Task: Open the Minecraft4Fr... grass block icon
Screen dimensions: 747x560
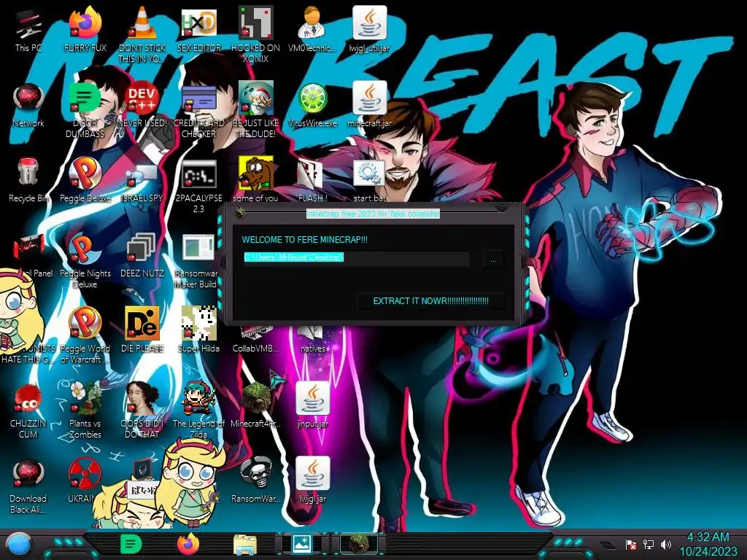Action: point(256,405)
